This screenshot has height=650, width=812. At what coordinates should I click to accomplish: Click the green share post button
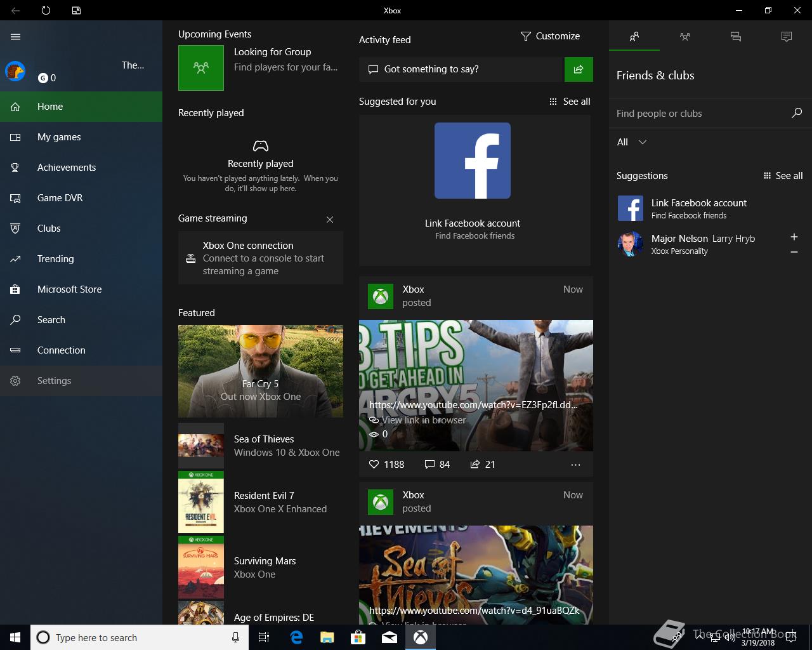coord(579,69)
